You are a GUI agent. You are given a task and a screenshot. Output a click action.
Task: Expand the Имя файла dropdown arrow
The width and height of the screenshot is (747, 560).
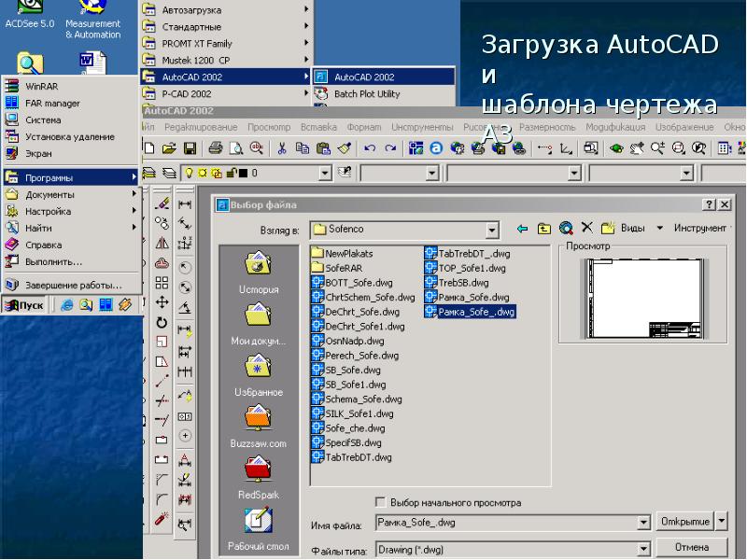(x=642, y=523)
